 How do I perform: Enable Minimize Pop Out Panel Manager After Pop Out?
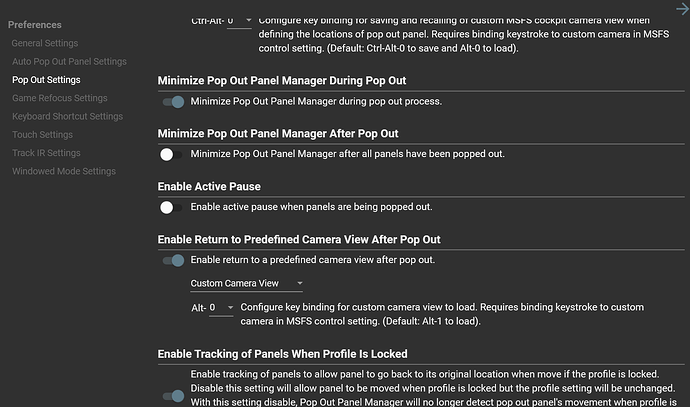coord(167,154)
